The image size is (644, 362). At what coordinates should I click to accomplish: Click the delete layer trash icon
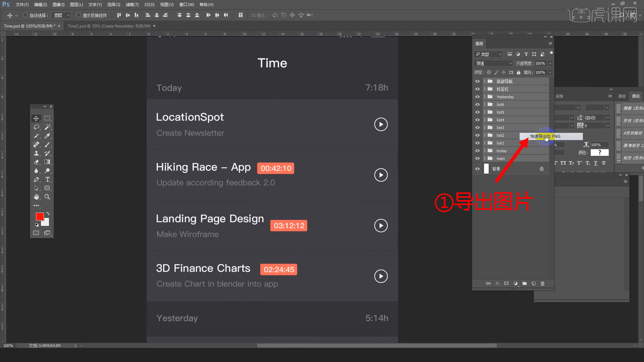coord(542,284)
